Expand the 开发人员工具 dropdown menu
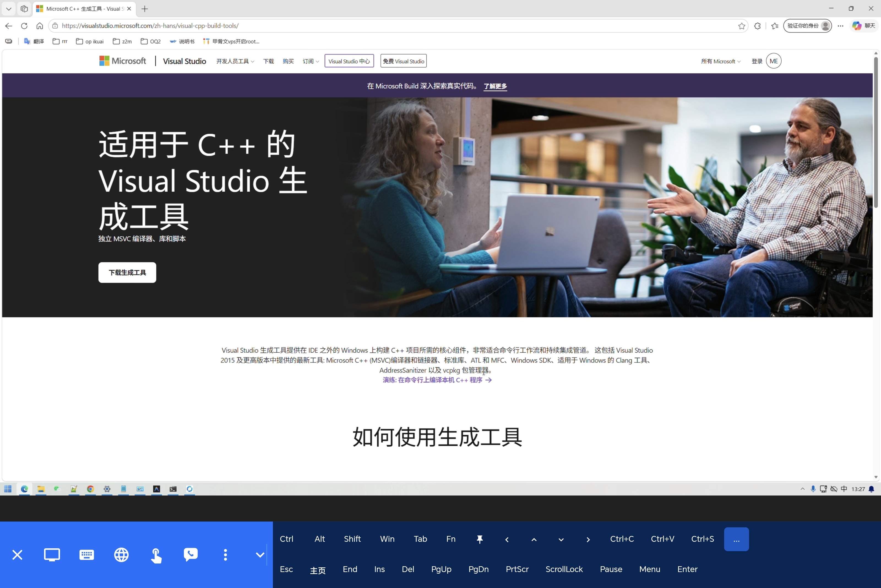 click(235, 61)
